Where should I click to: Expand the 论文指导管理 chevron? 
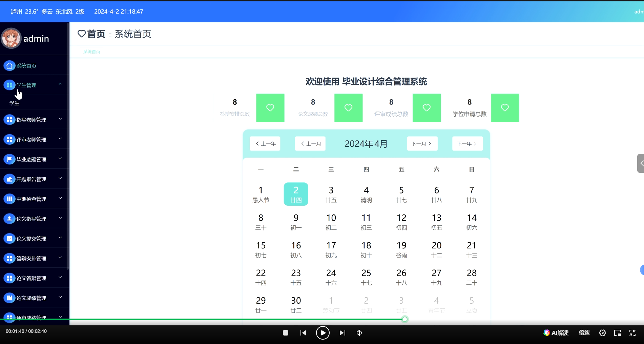(60, 218)
